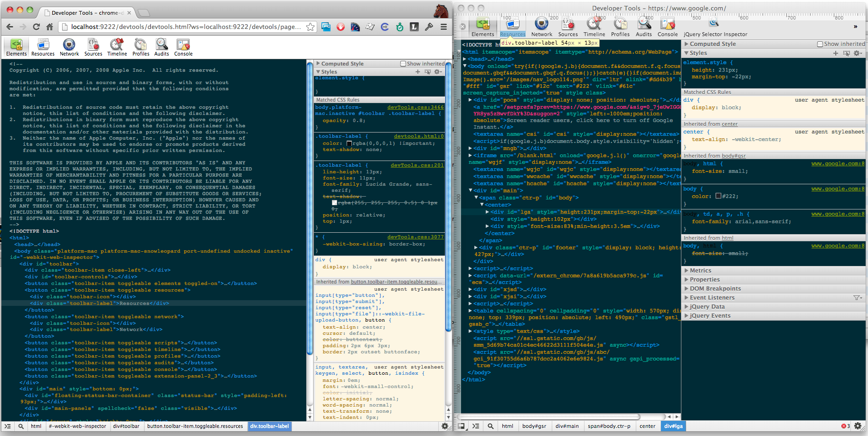This screenshot has width=868, height=436.
Task: Open Console panel in left Chrome window
Action: pyautogui.click(x=183, y=47)
